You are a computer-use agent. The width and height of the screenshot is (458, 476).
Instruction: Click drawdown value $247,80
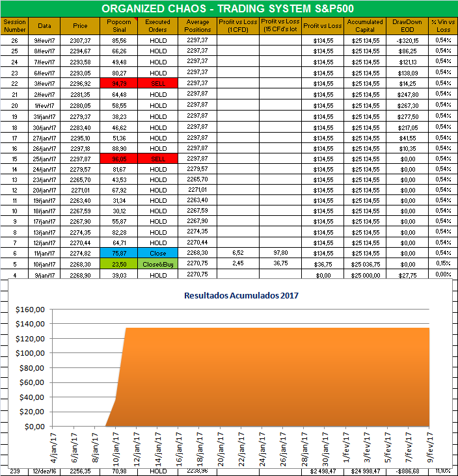coord(407,94)
